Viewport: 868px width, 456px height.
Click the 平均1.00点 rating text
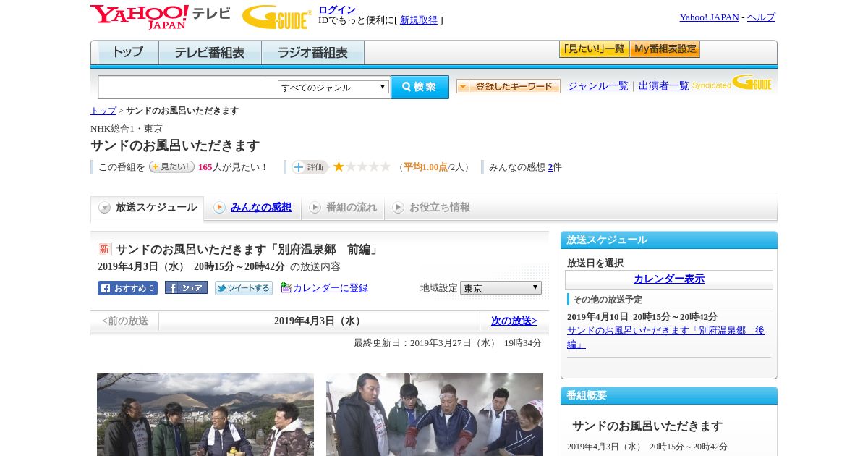[x=425, y=167]
